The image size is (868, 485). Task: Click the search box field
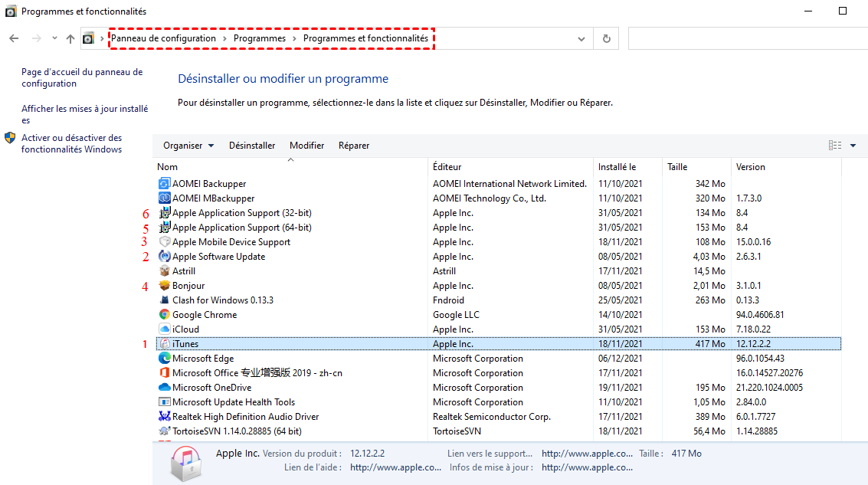pyautogui.click(x=748, y=39)
